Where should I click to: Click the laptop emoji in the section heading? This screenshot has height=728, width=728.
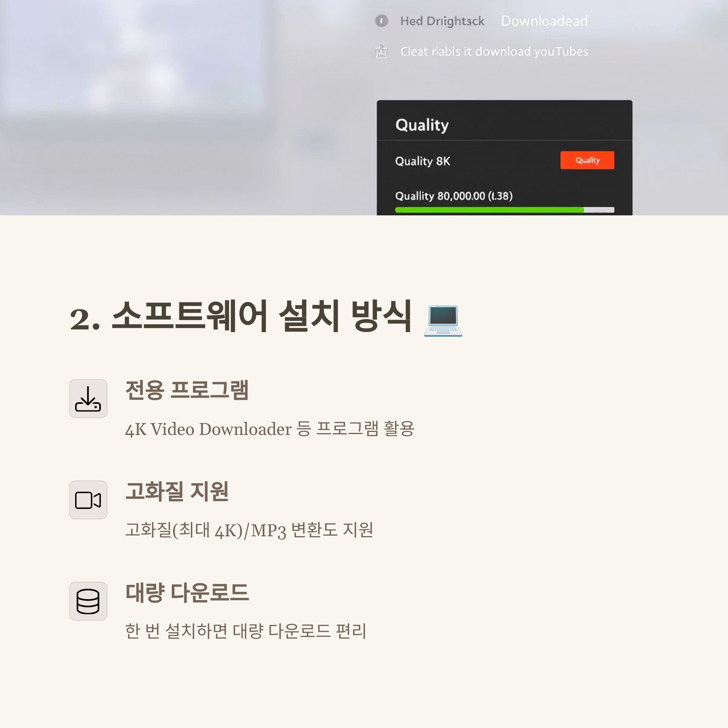[443, 321]
